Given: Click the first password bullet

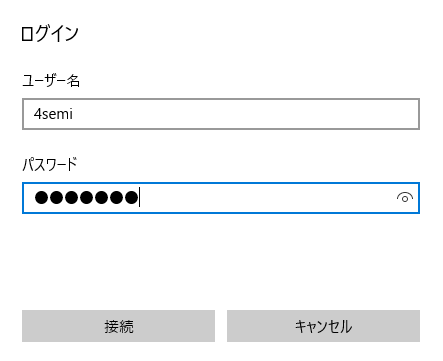Looking at the screenshot, I should pyautogui.click(x=42, y=197).
